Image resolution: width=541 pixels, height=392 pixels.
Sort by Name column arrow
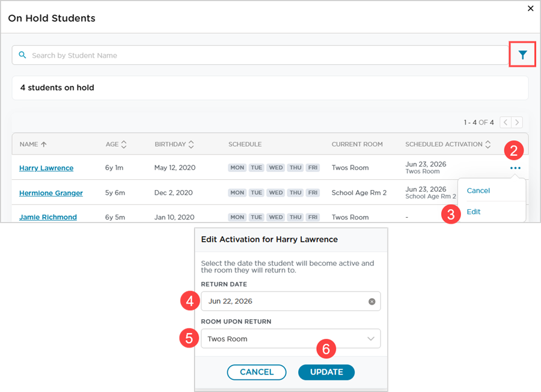tap(43, 144)
